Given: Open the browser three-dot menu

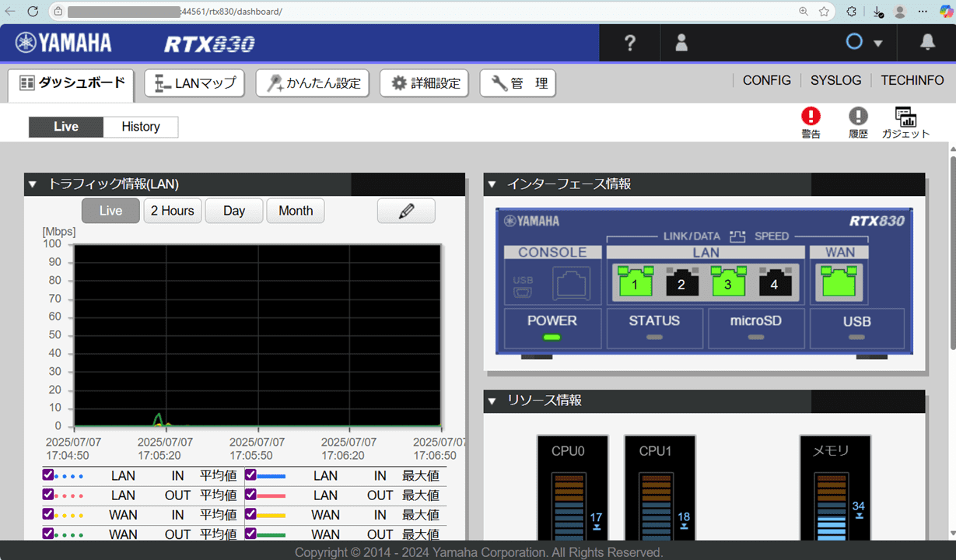Looking at the screenshot, I should [923, 12].
